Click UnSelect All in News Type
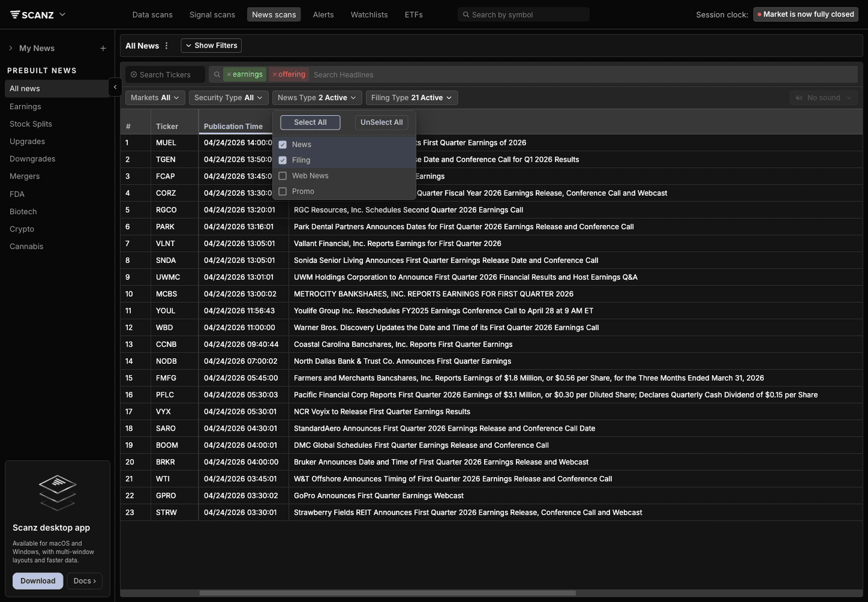This screenshot has width=868, height=602. [x=382, y=122]
